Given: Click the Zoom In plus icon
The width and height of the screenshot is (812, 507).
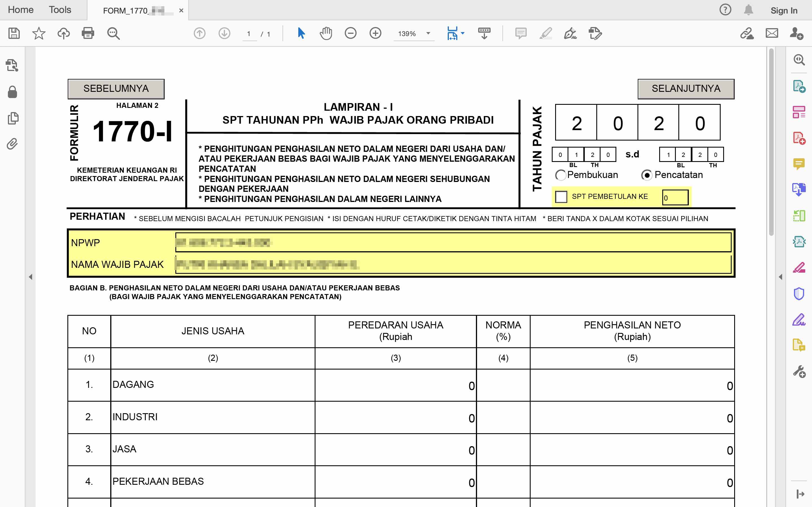Looking at the screenshot, I should (x=375, y=33).
